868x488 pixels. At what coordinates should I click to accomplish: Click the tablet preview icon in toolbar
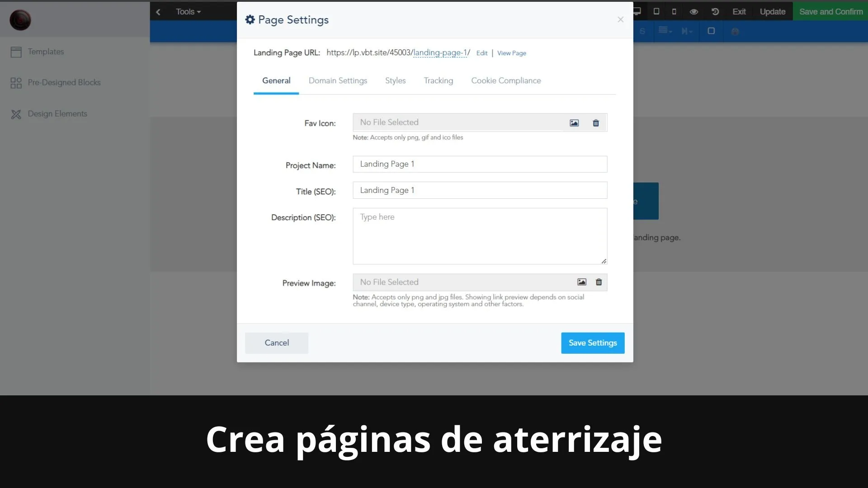tap(656, 11)
